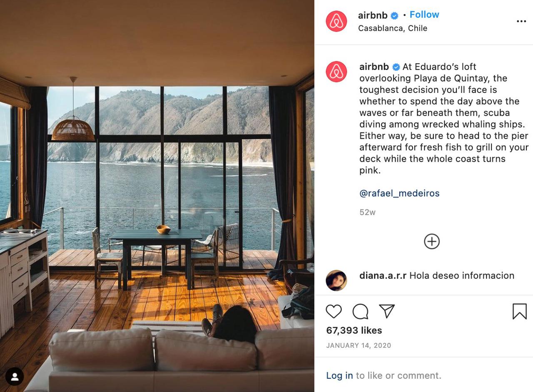Screen dimensions: 533x392
Task: Open the January 14, 2020 date link
Action: tap(359, 345)
